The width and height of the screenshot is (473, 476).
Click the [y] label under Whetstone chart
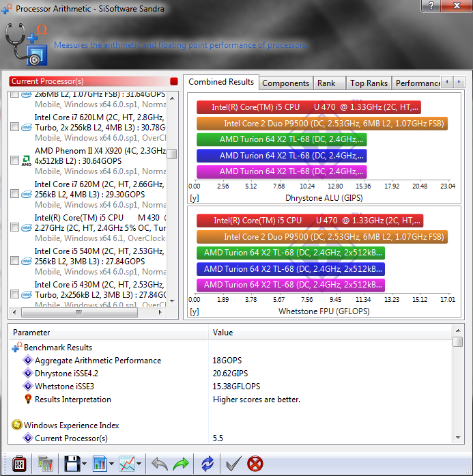pos(195,311)
